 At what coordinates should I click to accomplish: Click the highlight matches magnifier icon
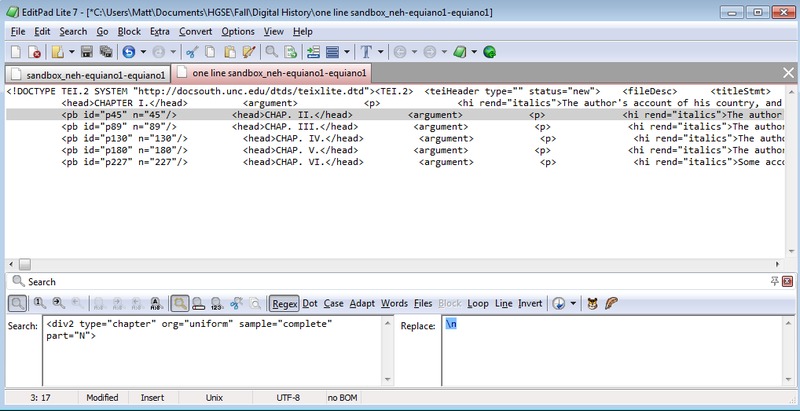[x=179, y=303]
